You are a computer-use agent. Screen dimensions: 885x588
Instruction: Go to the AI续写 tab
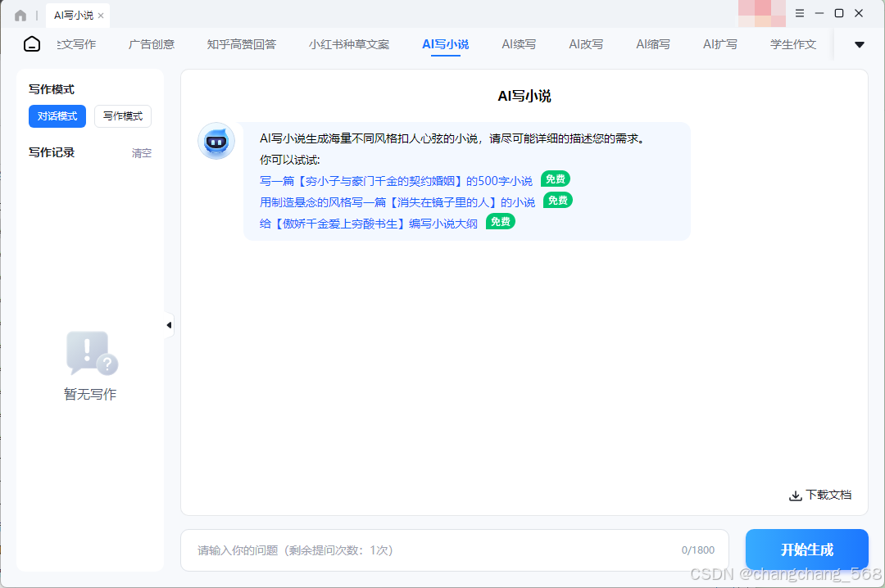pyautogui.click(x=519, y=44)
